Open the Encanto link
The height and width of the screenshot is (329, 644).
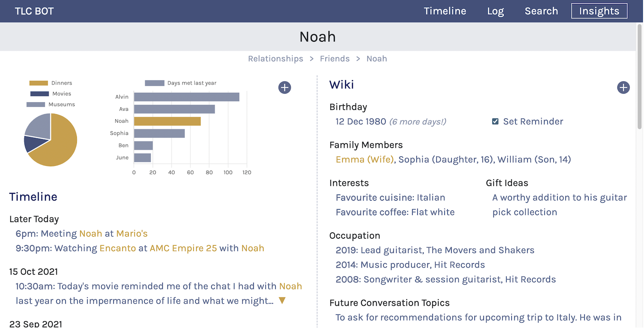click(118, 248)
